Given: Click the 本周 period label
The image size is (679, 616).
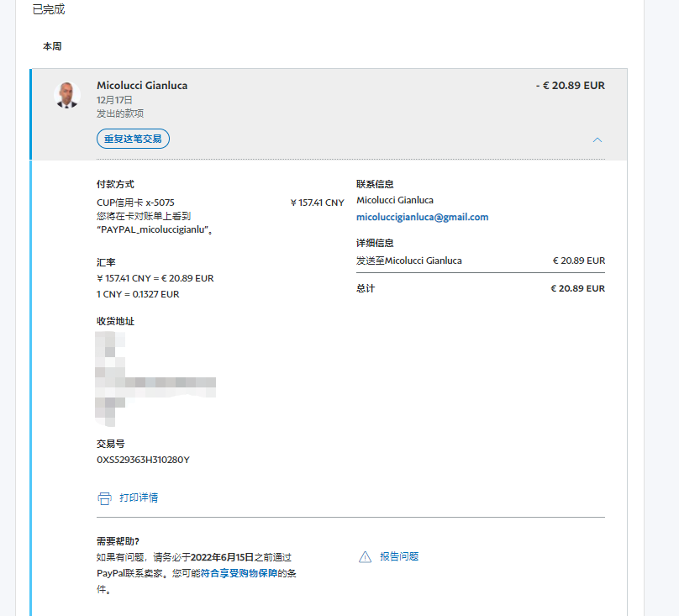Looking at the screenshot, I should click(x=52, y=46).
